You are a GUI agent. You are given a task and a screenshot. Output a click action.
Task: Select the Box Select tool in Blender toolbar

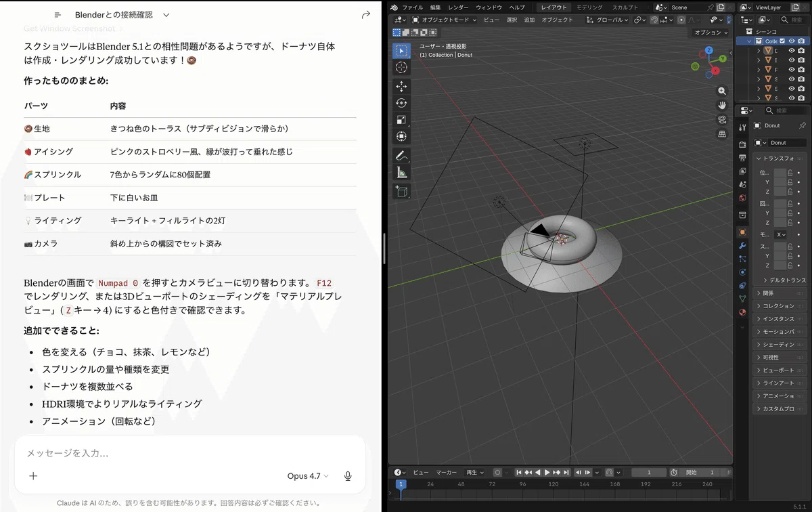tap(401, 51)
